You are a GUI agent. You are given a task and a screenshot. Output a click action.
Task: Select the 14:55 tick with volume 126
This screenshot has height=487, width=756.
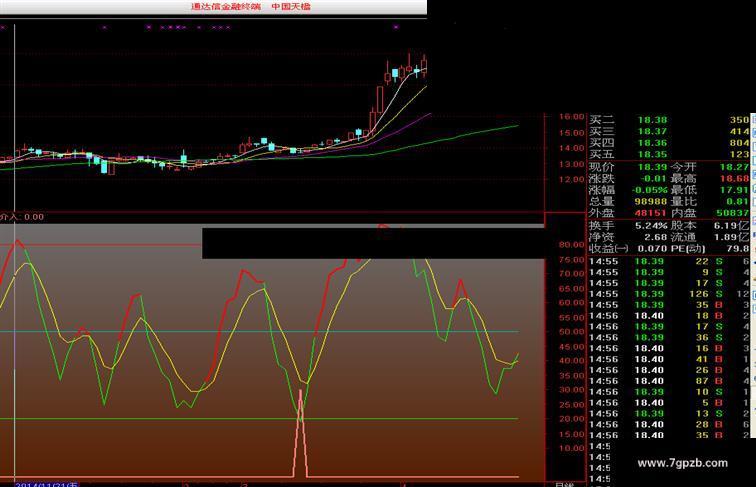pos(668,294)
